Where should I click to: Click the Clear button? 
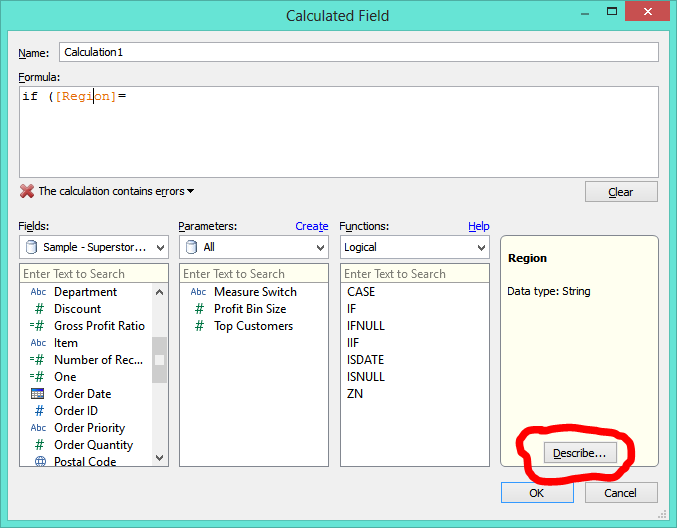[621, 192]
